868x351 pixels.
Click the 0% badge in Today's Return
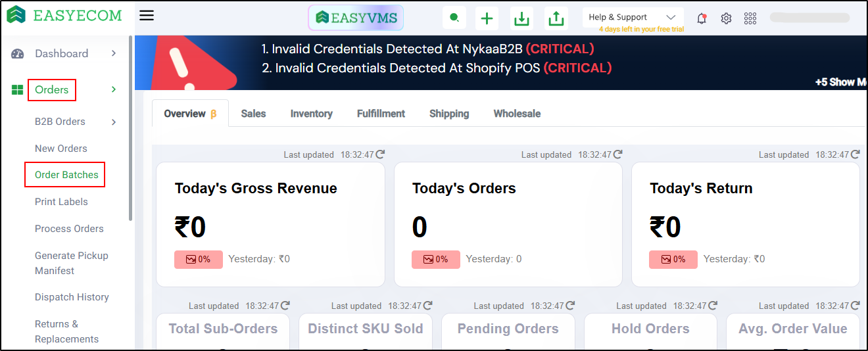coord(673,259)
